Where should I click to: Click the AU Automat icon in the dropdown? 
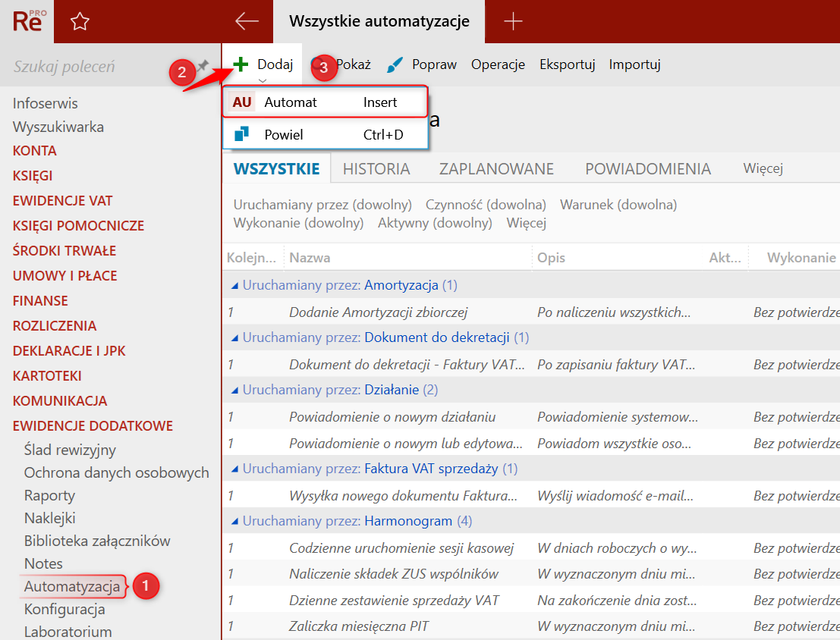point(241,102)
